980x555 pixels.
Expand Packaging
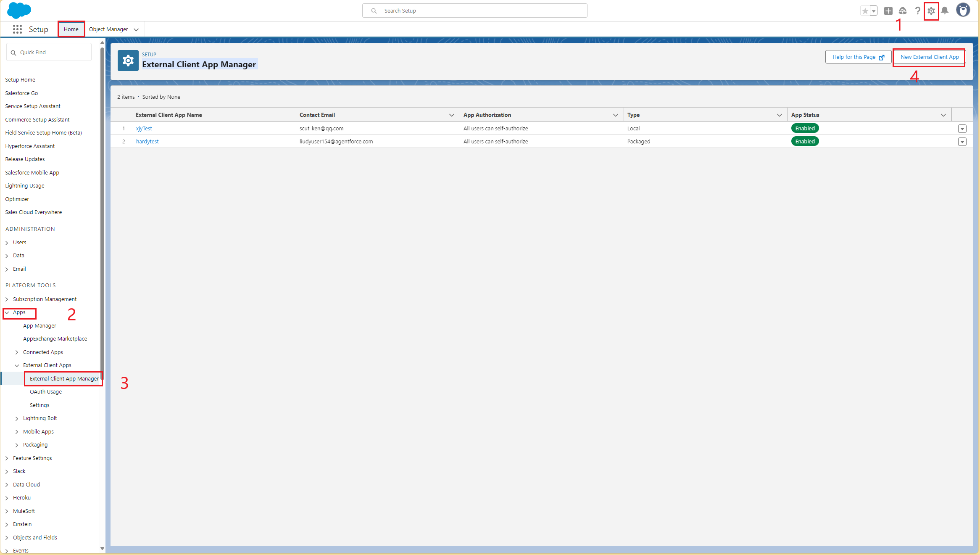(x=17, y=445)
